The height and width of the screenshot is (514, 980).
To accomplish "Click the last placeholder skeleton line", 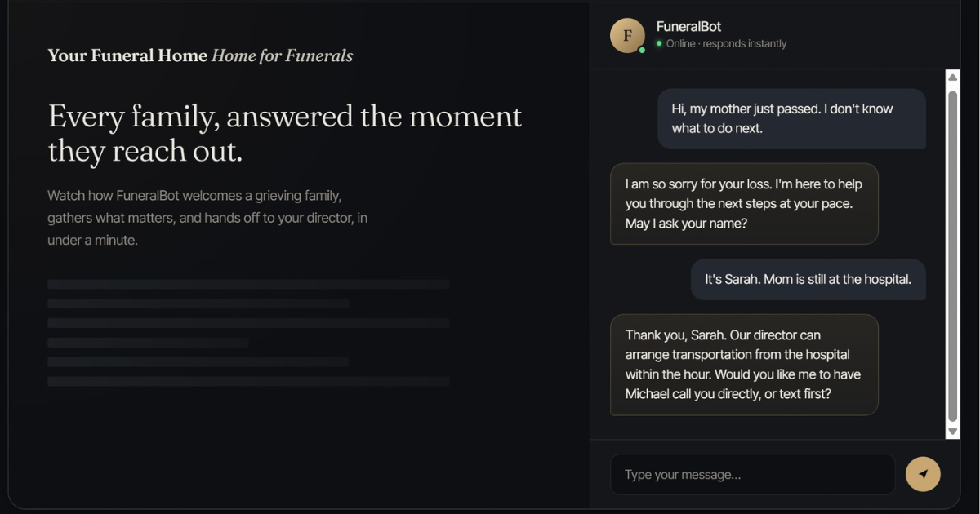I will [x=248, y=381].
